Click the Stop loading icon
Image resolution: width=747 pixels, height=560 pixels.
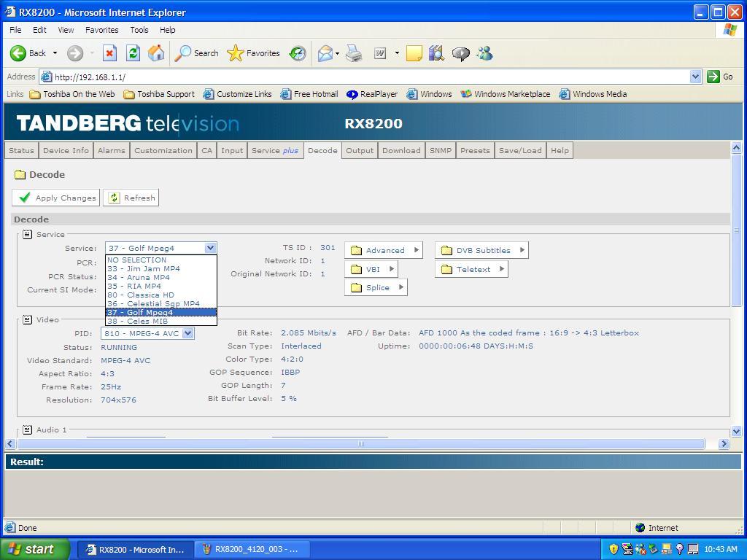point(109,53)
